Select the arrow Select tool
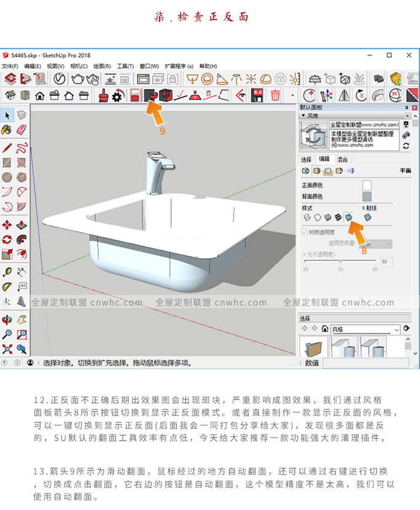 click(7, 115)
